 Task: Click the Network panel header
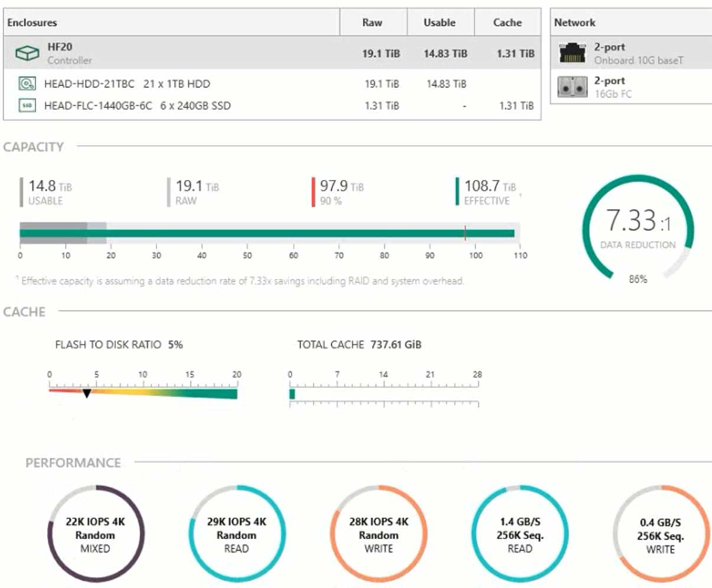[x=631, y=22]
